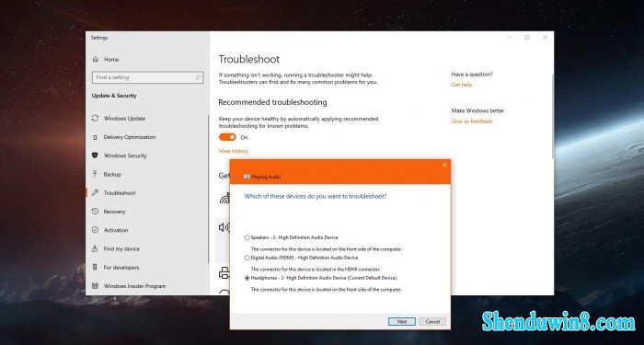Screen dimensions: 644x345
Task: Click the speaker icon for Playing Audio troubleshooter
Action: pos(224,227)
